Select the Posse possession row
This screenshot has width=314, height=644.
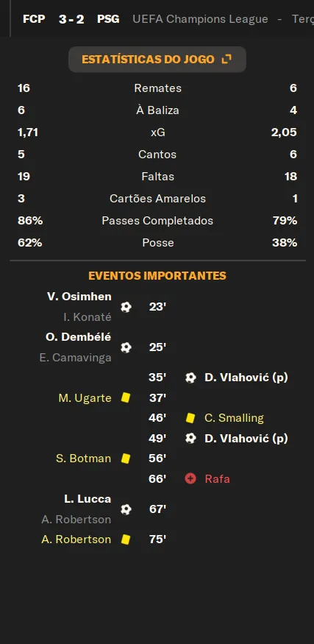[x=157, y=242]
